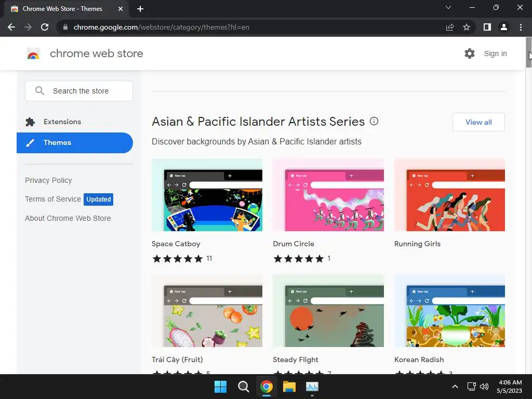Screen dimensions: 532x399
Task: Open the monitor app in taskbar
Action: point(312,387)
